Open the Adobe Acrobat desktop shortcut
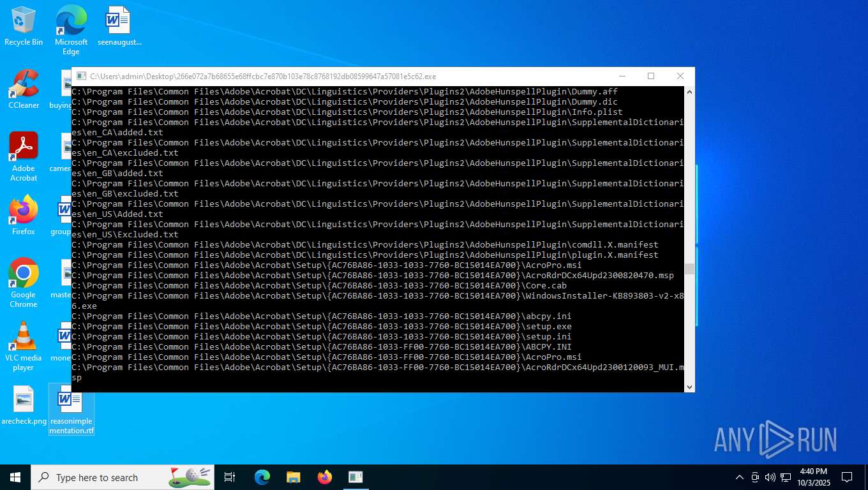868x490 pixels. (x=24, y=157)
